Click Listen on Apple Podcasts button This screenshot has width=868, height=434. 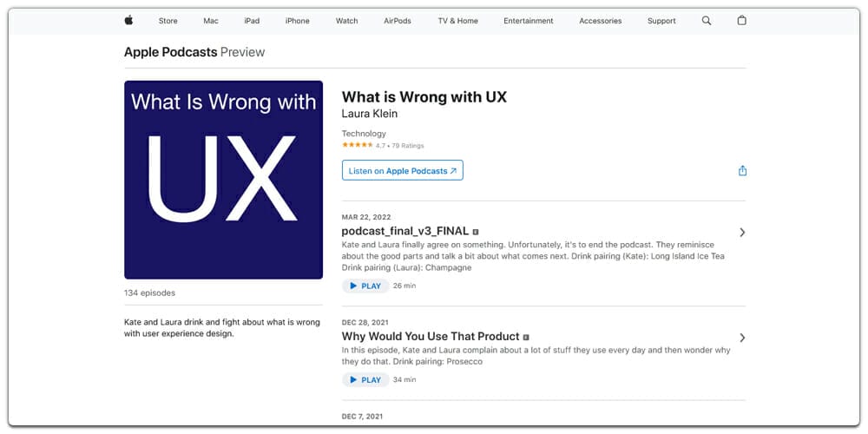(x=403, y=170)
